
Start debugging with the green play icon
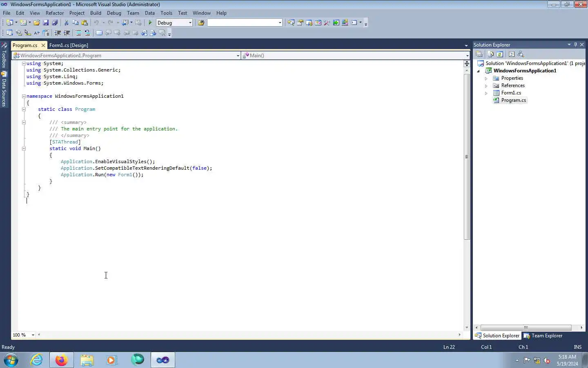150,23
